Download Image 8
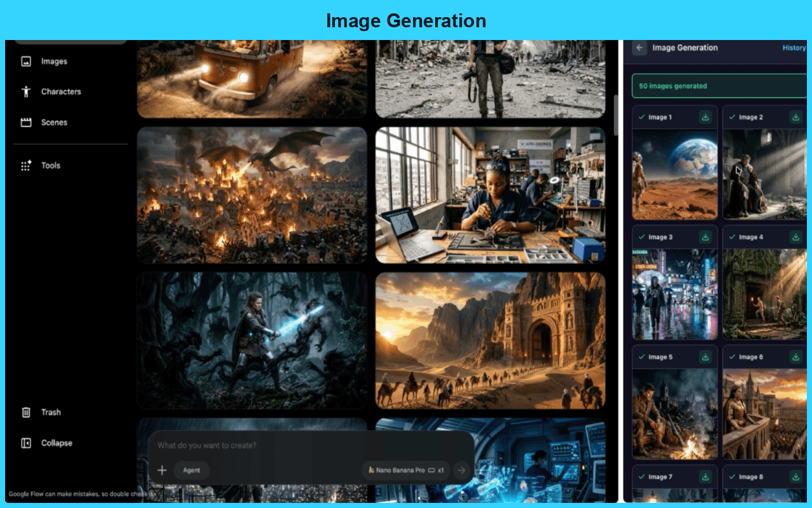The width and height of the screenshot is (812, 508). tap(796, 477)
